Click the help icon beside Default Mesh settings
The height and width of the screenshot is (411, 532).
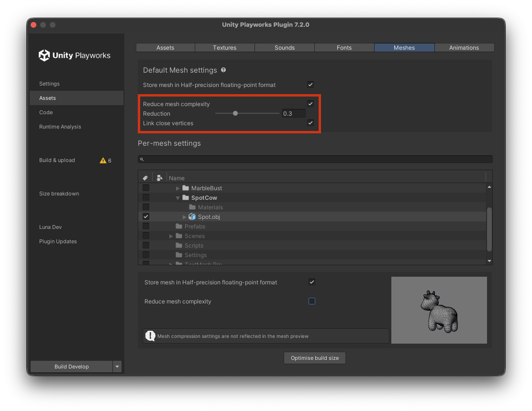coord(223,70)
